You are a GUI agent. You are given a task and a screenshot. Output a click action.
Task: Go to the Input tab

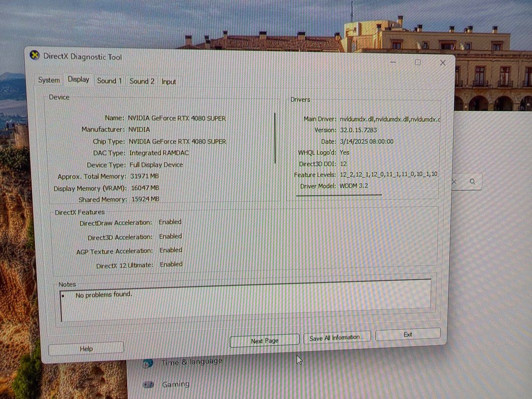tap(168, 82)
